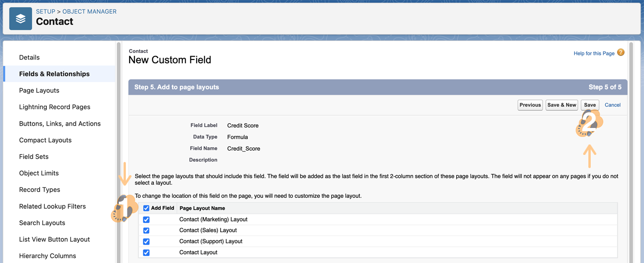Toggle the Contact Layout checkbox
This screenshot has height=263, width=644.
tap(146, 253)
